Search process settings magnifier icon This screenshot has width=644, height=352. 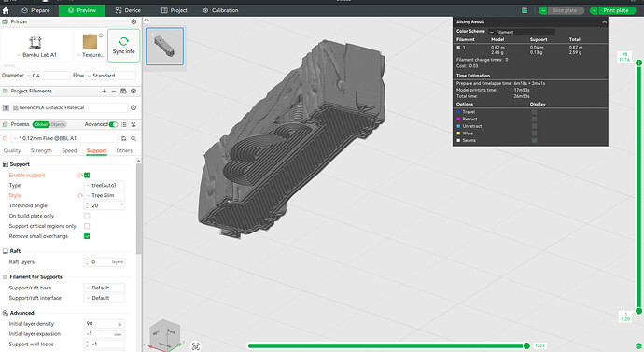tap(133, 138)
